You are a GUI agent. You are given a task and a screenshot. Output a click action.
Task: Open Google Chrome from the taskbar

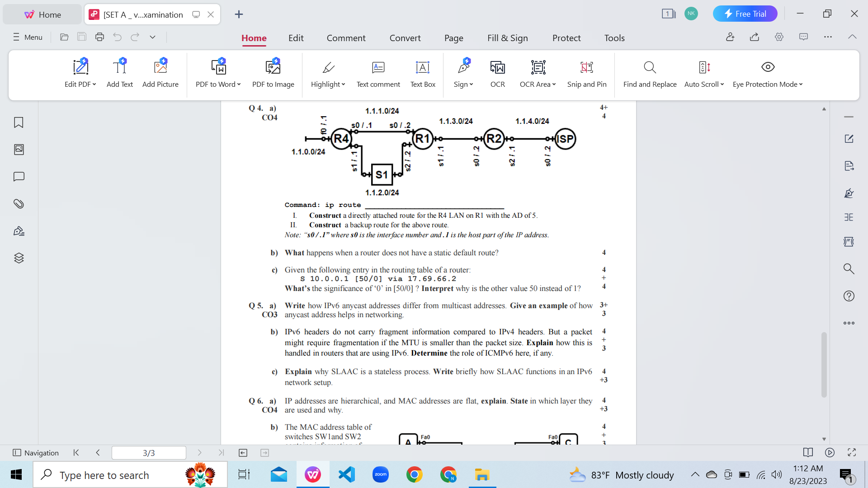[415, 475]
